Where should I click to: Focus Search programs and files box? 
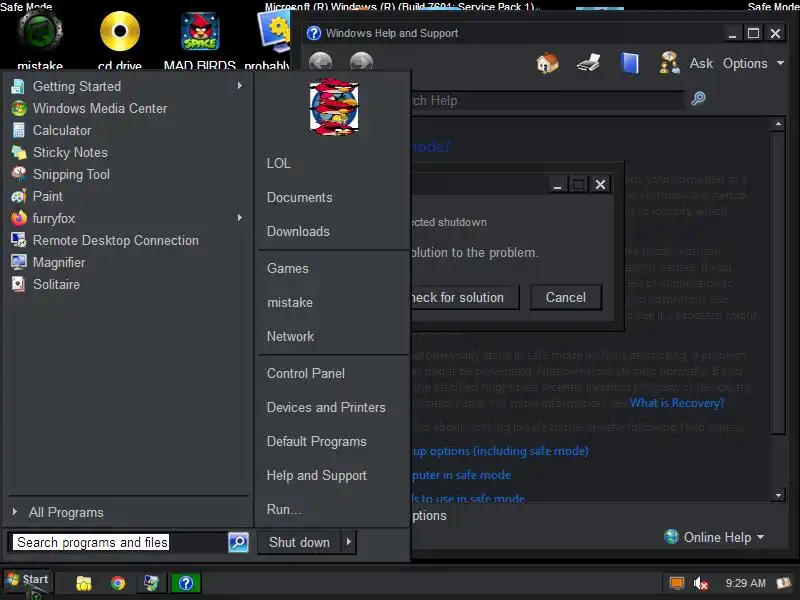119,542
